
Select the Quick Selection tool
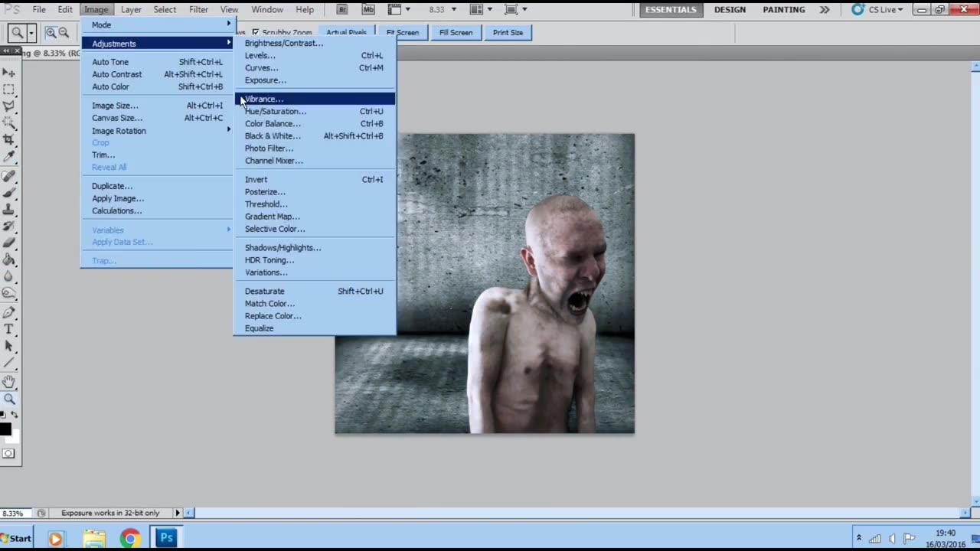9,123
